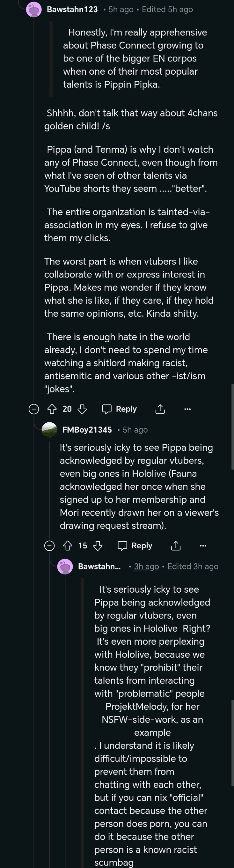Open more options on FMBoy21345's comment
Screen dimensions: 234x868
pyautogui.click(x=203, y=545)
